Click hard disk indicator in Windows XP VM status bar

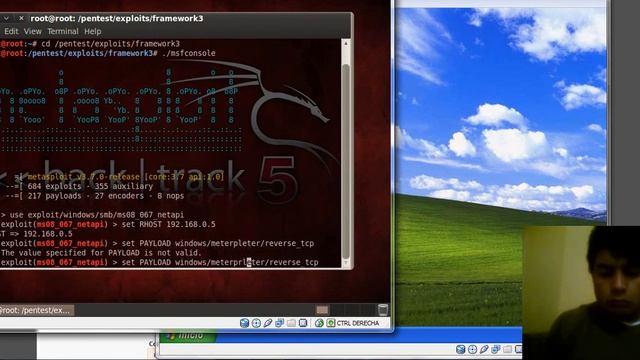[x=460, y=349]
